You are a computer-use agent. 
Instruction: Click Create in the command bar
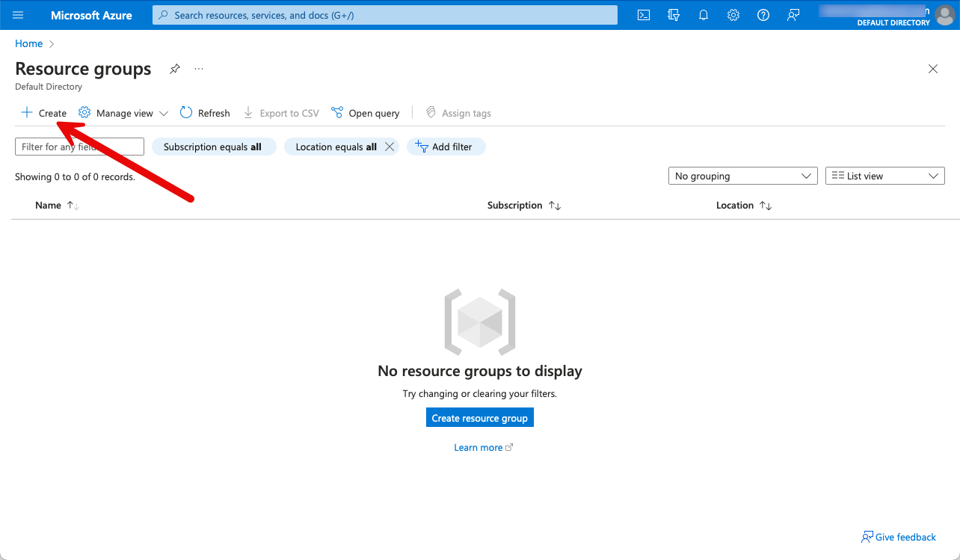[x=44, y=113]
